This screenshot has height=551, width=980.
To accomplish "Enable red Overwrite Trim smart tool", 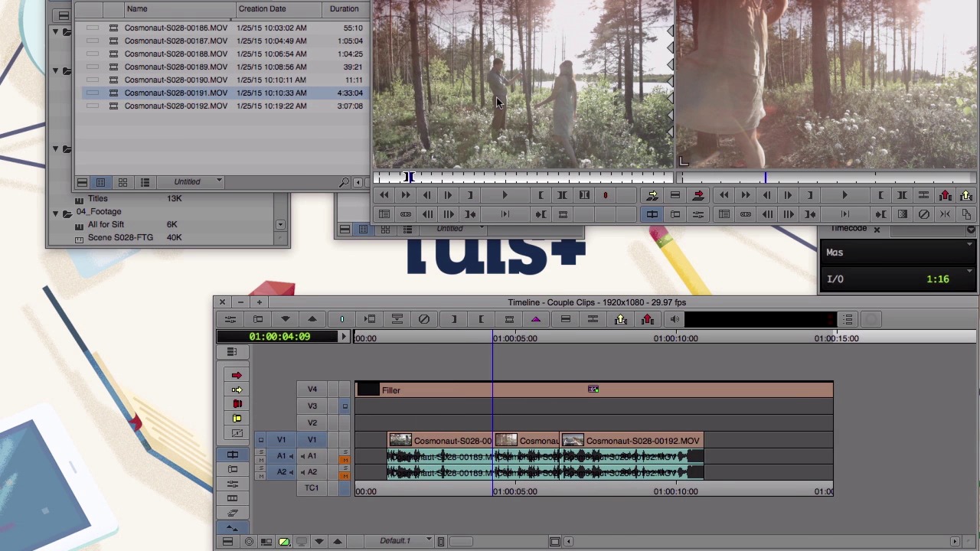I will tap(237, 404).
